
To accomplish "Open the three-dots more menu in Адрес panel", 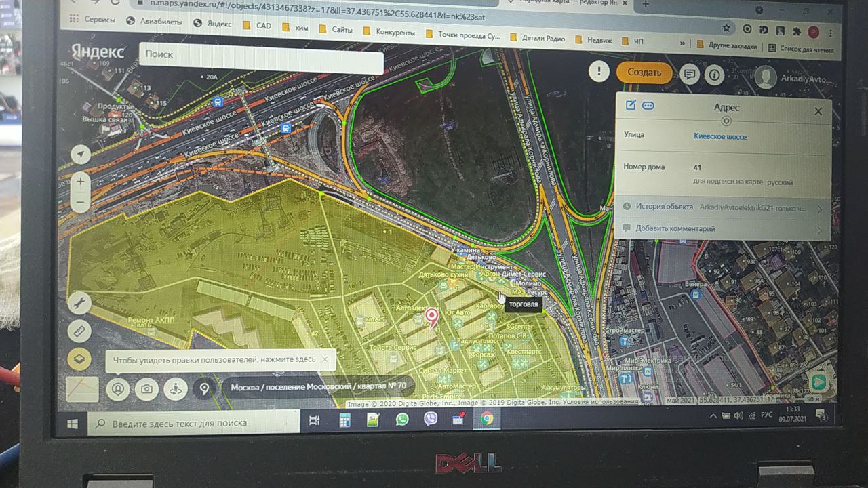I will tap(648, 106).
